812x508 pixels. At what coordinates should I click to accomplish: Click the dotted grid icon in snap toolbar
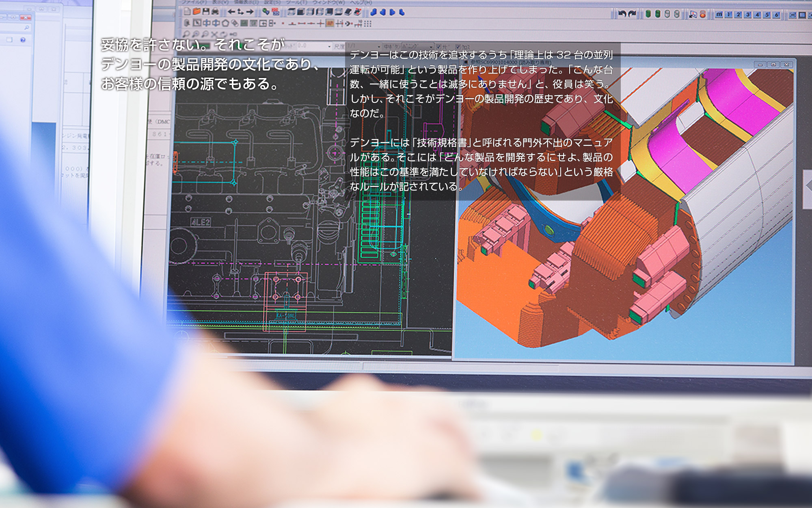point(367,24)
